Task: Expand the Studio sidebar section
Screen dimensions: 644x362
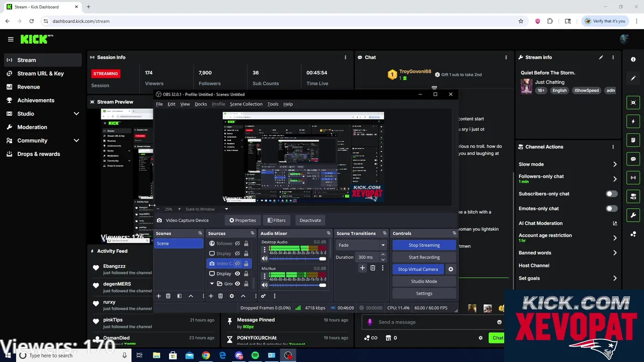Action: 76,114
